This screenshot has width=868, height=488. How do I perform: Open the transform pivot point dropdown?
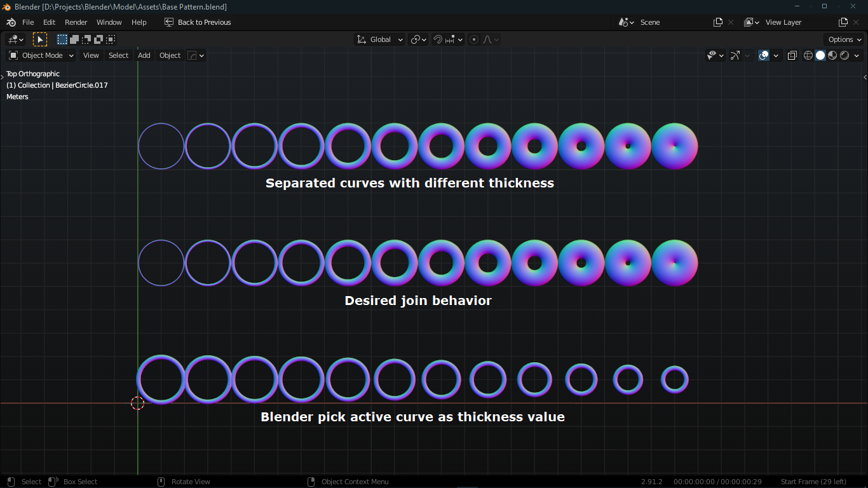click(x=418, y=39)
